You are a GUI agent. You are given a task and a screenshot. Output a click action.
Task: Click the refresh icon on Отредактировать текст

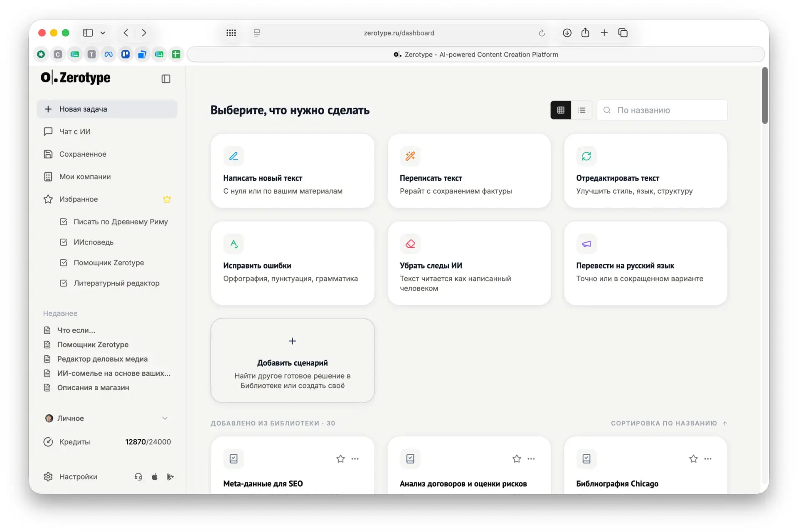pos(586,156)
